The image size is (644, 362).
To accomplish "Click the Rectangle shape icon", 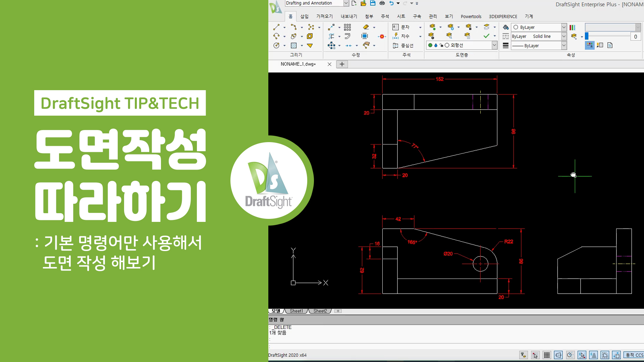I will pyautogui.click(x=310, y=36).
